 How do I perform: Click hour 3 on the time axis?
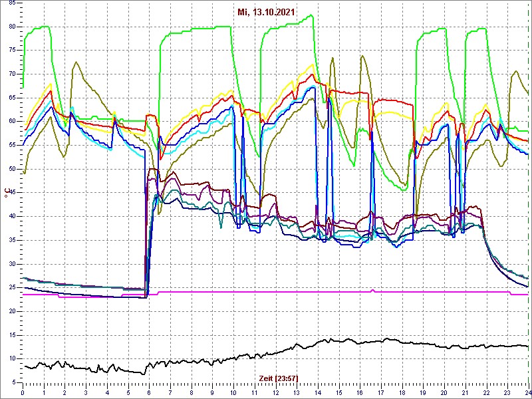[86, 393]
